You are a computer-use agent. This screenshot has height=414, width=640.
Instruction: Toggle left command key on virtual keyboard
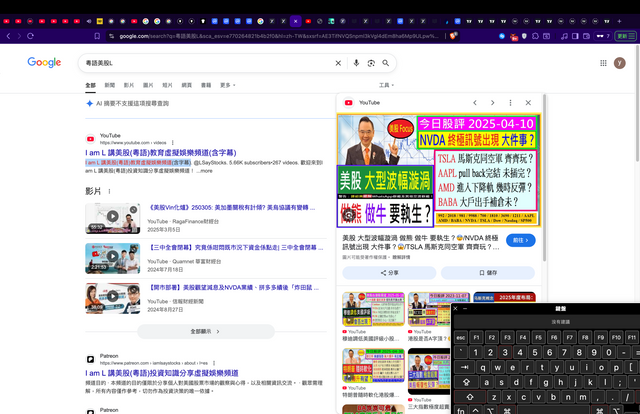point(507,410)
